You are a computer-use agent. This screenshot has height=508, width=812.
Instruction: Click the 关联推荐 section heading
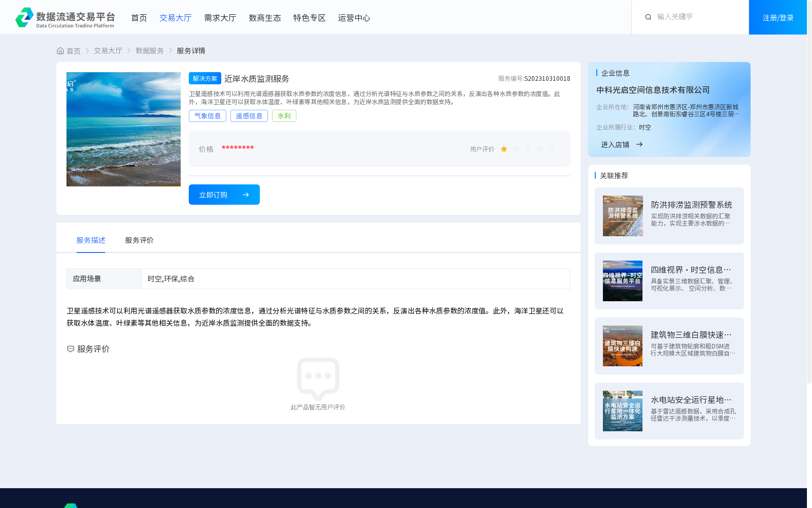click(614, 176)
